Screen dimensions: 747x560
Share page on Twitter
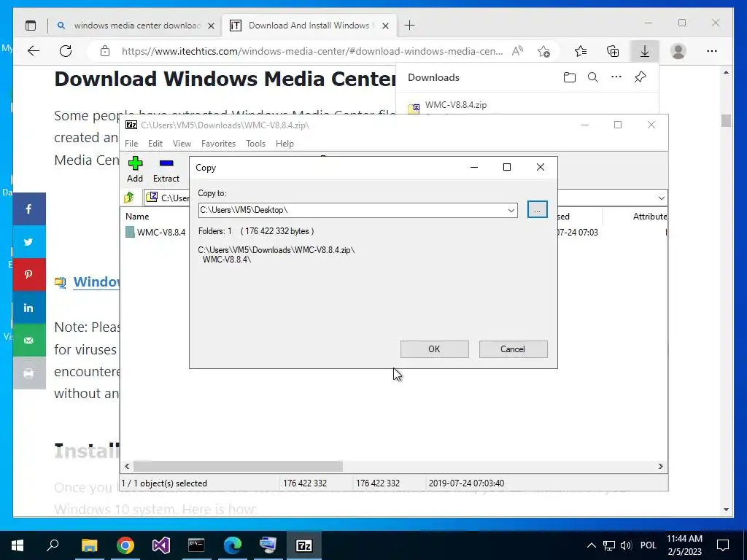(29, 242)
